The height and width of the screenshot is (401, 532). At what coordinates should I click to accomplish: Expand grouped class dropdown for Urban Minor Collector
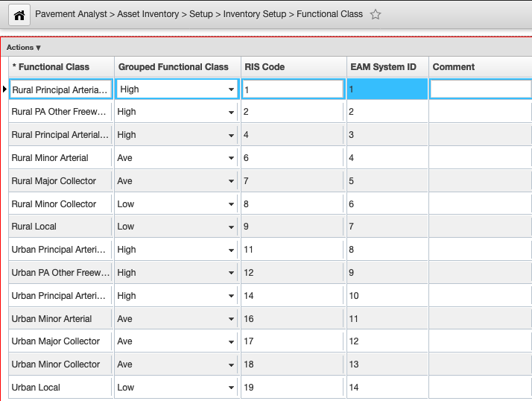click(x=232, y=364)
